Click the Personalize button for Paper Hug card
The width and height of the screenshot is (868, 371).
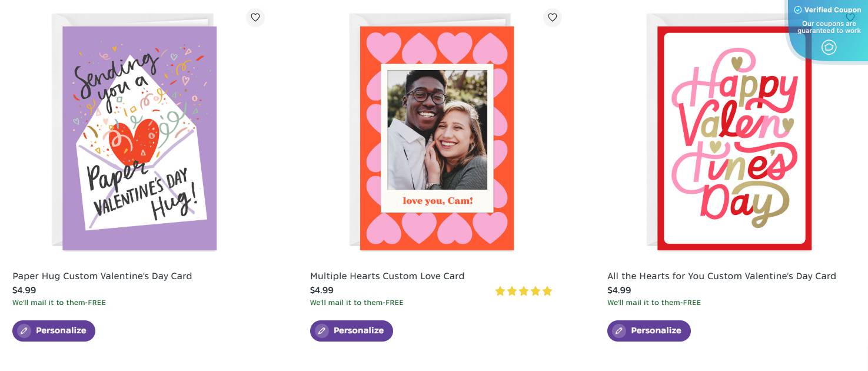pos(54,330)
